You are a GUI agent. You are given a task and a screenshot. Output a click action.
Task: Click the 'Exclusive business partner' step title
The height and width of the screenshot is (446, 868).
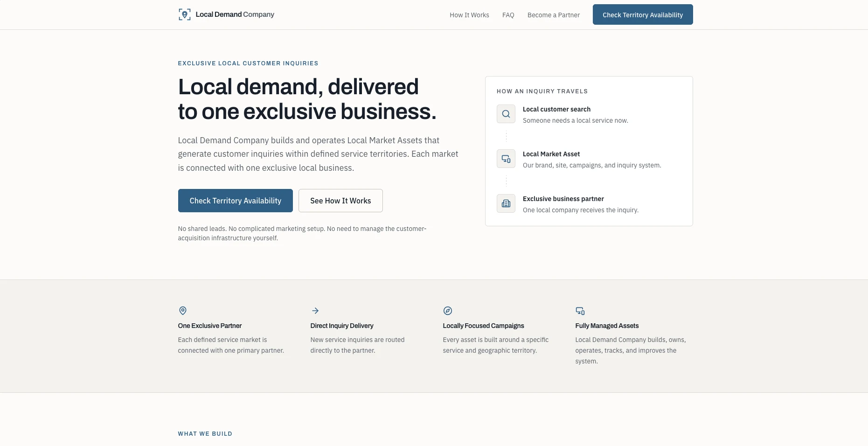click(x=563, y=199)
